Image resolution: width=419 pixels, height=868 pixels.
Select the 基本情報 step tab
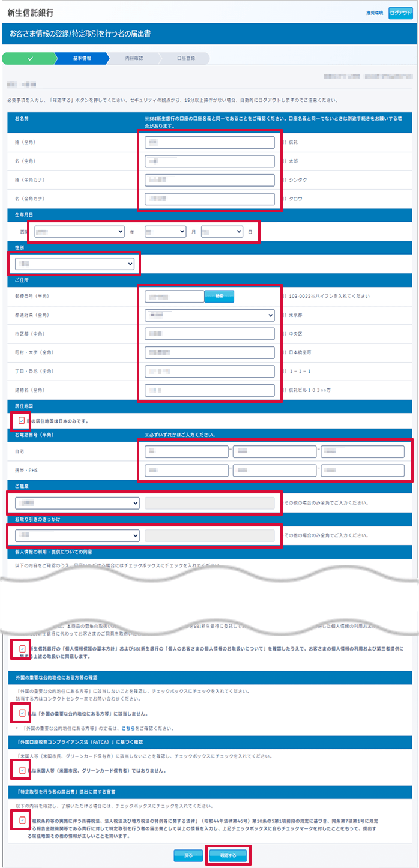point(82,58)
